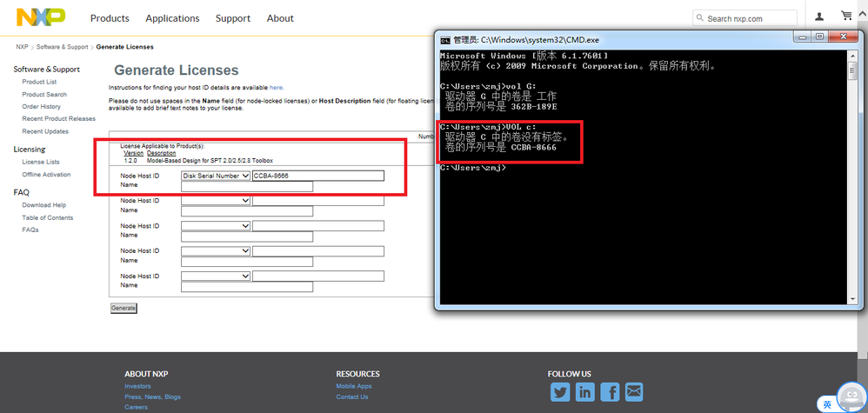Image resolution: width=868 pixels, height=413 pixels.
Task: Open the About menu
Action: point(280,18)
